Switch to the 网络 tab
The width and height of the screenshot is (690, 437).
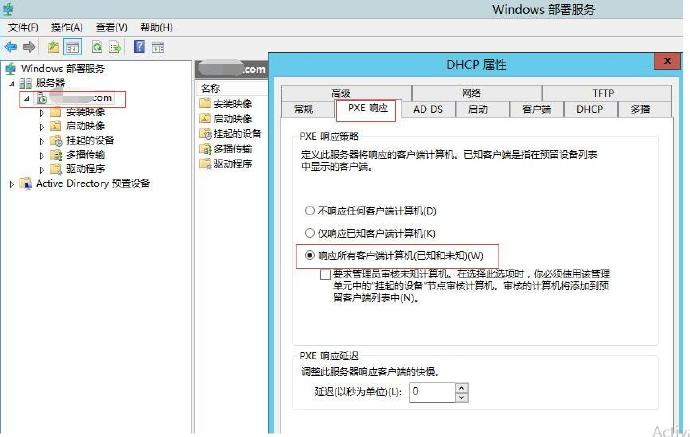pos(477,93)
